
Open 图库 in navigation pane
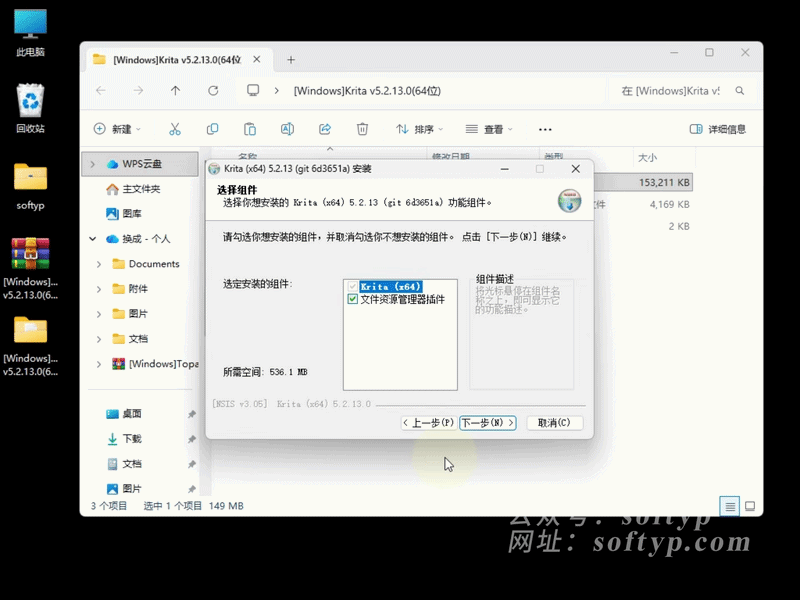140,213
